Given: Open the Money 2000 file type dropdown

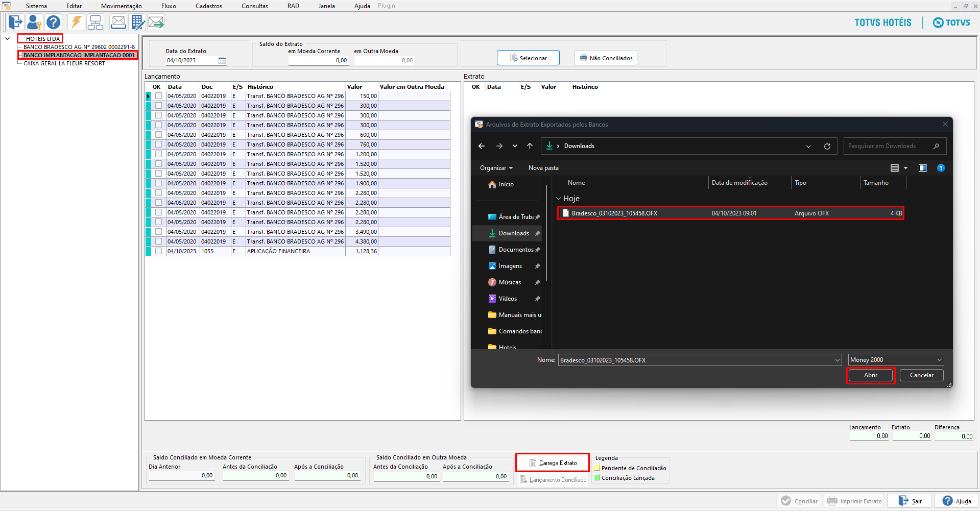Looking at the screenshot, I should [896, 360].
